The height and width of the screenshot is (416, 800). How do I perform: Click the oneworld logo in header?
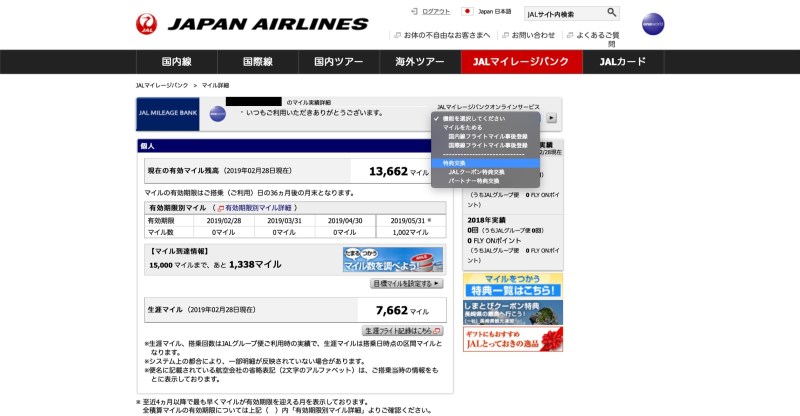653,24
